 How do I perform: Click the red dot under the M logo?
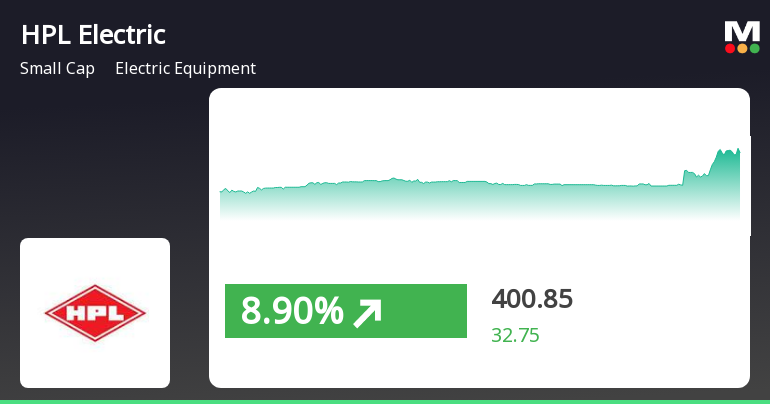pyautogui.click(x=730, y=48)
